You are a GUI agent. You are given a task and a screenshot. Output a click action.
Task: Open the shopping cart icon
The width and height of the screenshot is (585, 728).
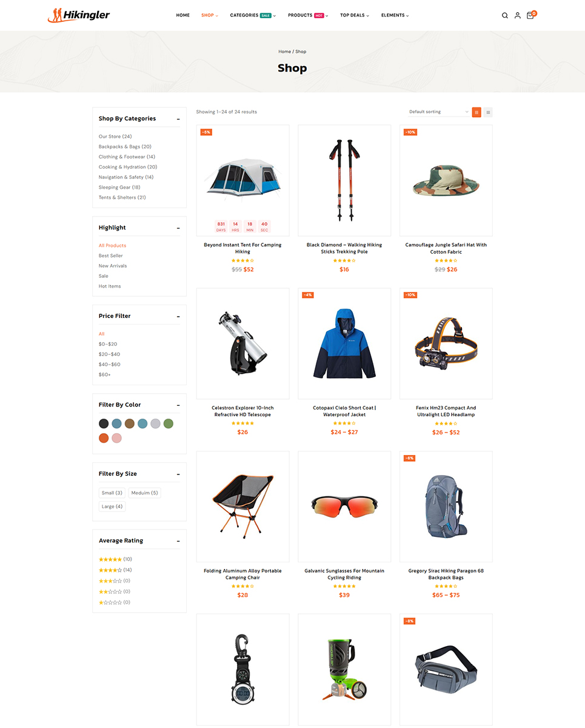pos(530,15)
